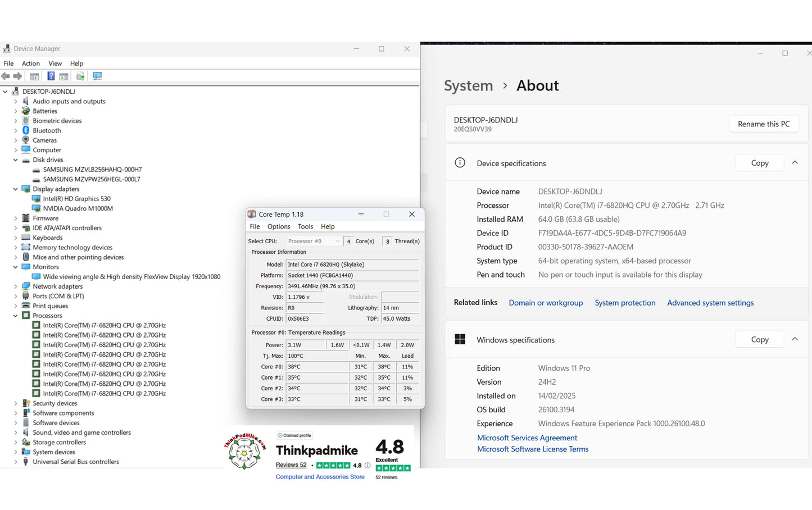The image size is (812, 510).
Task: Click the Forward arrow in Device Manager toolbar
Action: click(18, 76)
